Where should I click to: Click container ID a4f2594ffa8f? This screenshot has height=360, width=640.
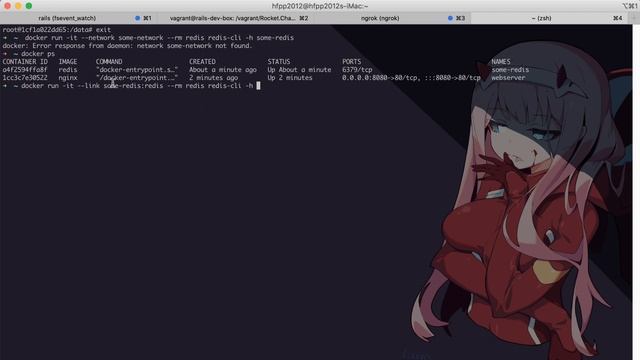[x=25, y=70]
